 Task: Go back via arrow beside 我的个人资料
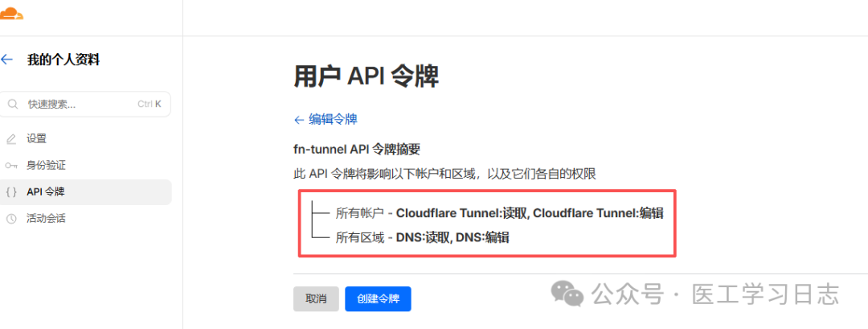coord(6,60)
